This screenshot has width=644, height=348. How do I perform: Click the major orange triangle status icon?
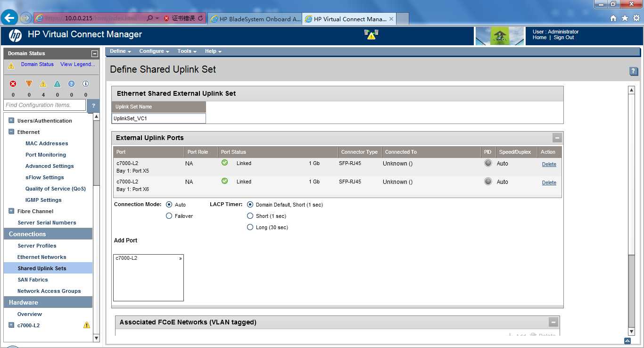click(x=29, y=83)
